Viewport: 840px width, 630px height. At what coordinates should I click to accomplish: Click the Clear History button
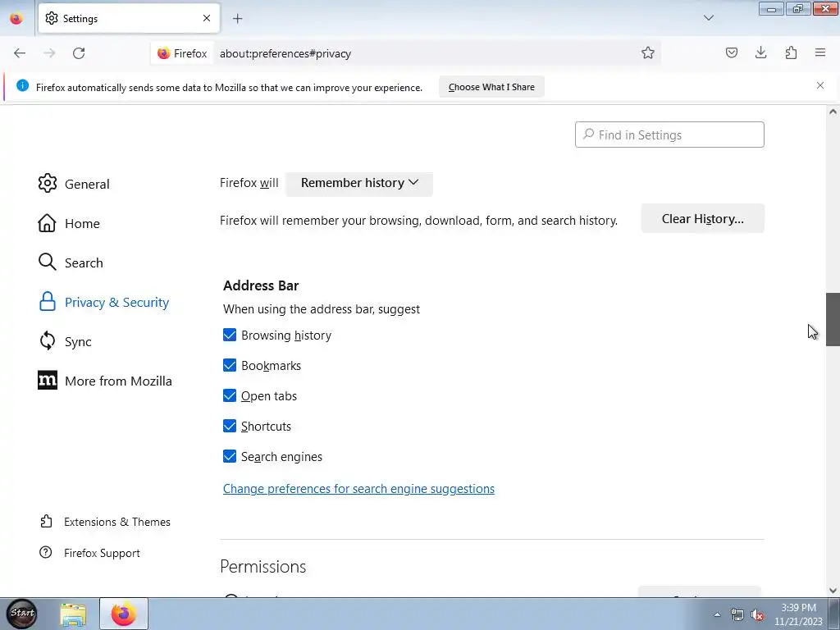click(x=702, y=218)
